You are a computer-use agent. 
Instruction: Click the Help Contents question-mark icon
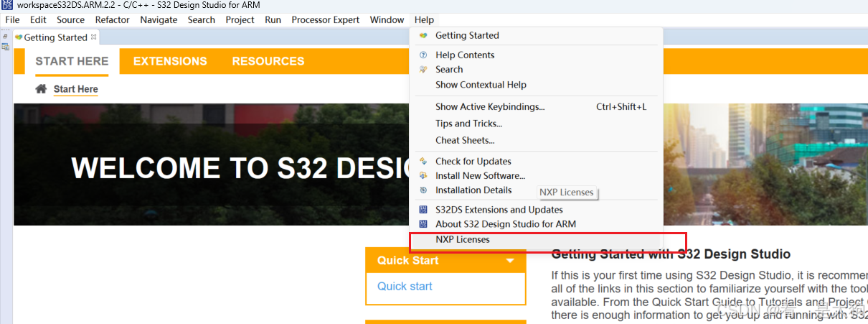[x=423, y=55]
